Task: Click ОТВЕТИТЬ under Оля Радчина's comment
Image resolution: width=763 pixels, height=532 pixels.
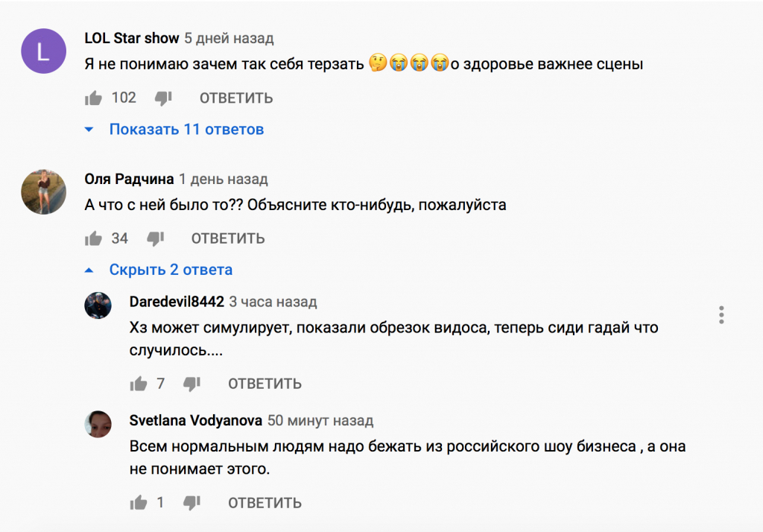Action: (228, 238)
